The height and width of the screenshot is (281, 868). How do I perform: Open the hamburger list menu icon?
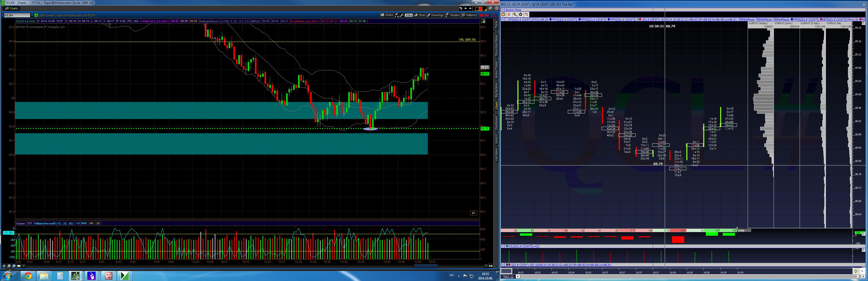coord(496,8)
